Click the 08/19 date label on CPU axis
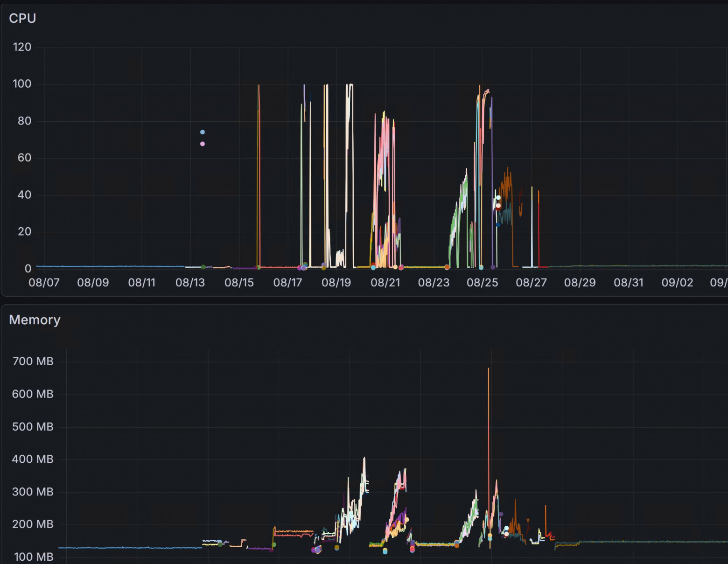Screen dimensions: 728x564 coord(336,282)
